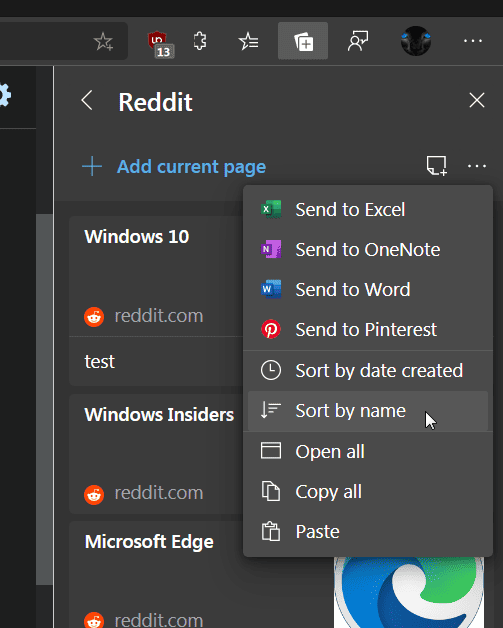Open the Windows Insiders collection card

point(156,454)
